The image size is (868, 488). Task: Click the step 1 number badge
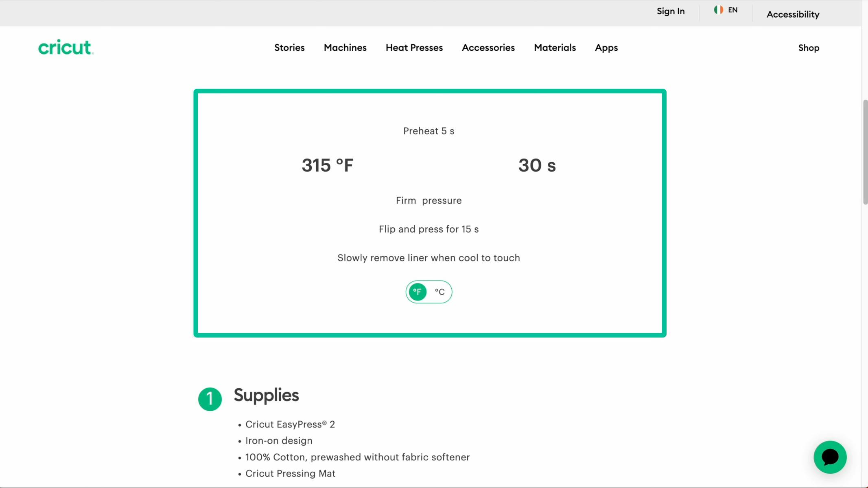click(x=210, y=399)
